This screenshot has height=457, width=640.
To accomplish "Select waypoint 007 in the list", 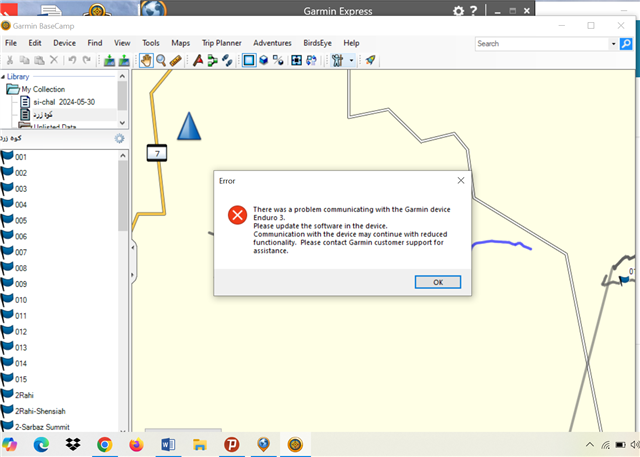I will [20, 252].
